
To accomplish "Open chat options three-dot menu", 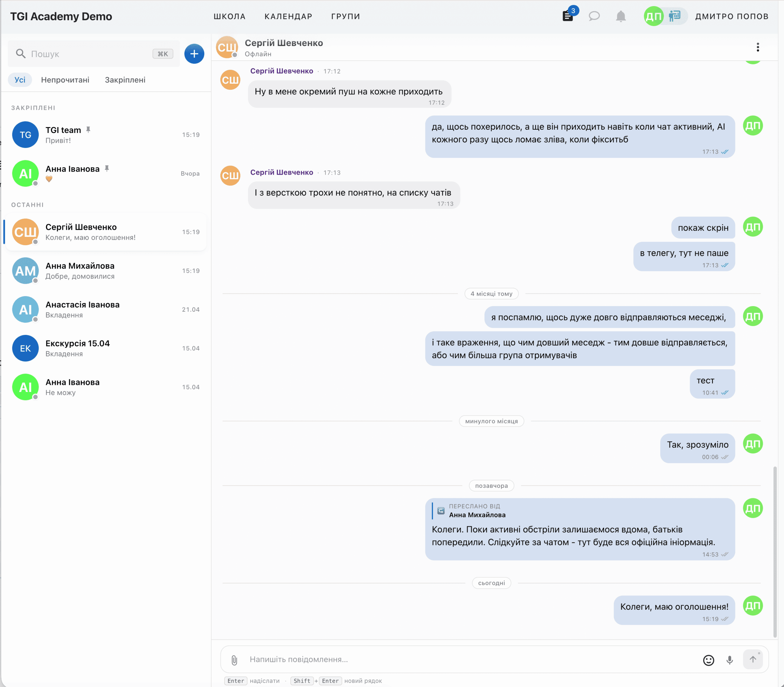I will [x=758, y=47].
